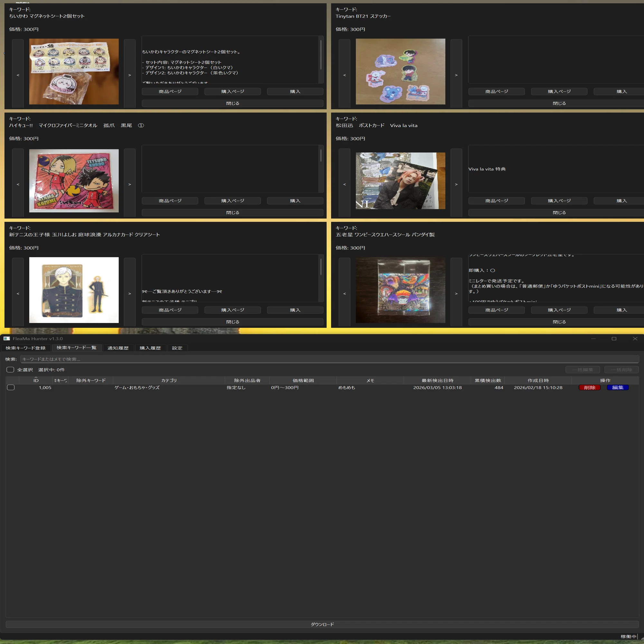
Task: Open 購入ページ for 新テニスの王子様 item
Action: click(x=233, y=310)
